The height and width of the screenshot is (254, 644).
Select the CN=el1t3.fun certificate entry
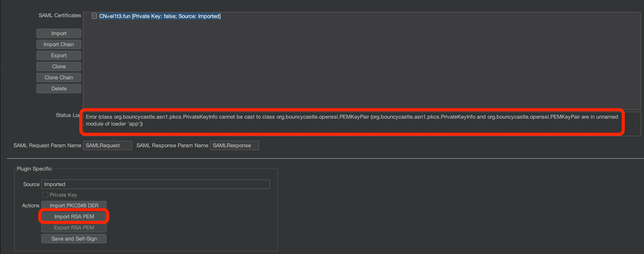coord(160,16)
